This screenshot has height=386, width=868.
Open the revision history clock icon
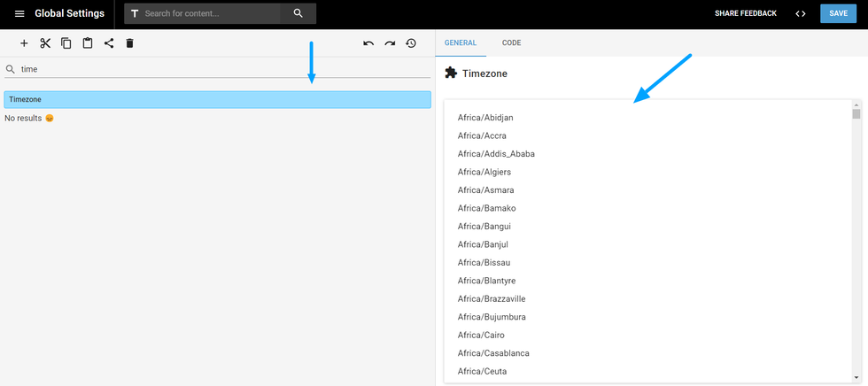411,43
